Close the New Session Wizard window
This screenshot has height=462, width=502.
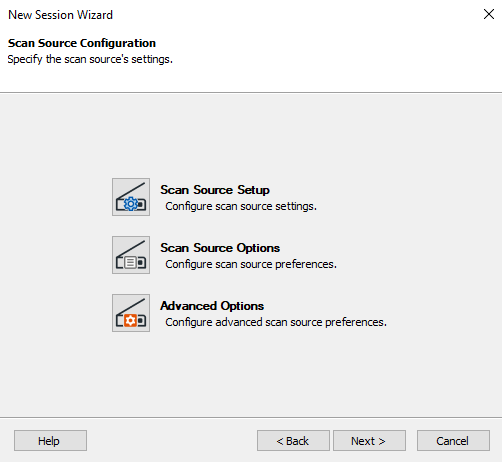click(x=489, y=14)
